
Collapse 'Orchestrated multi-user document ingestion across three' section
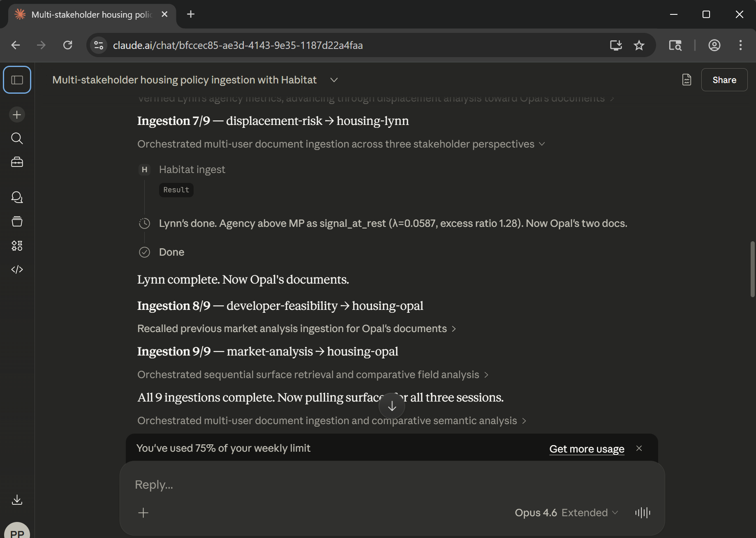pyautogui.click(x=341, y=144)
